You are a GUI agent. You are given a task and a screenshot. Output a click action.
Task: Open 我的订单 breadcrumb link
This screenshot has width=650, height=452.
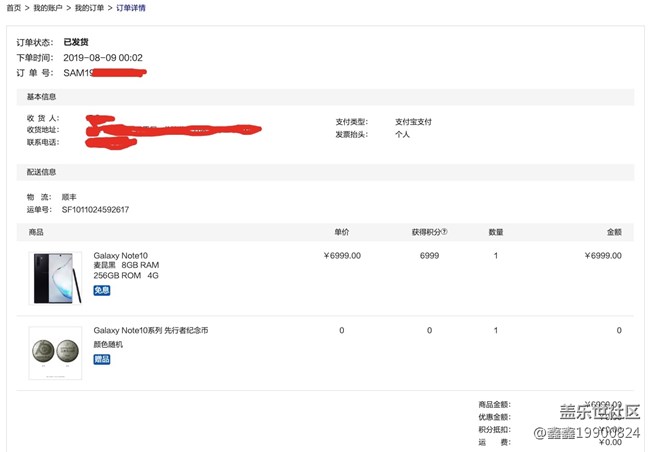[x=91, y=8]
